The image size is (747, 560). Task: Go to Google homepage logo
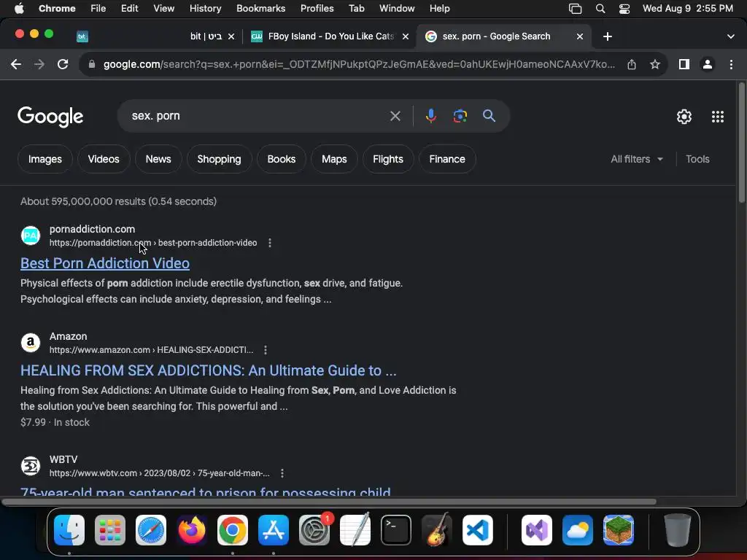[x=50, y=117]
